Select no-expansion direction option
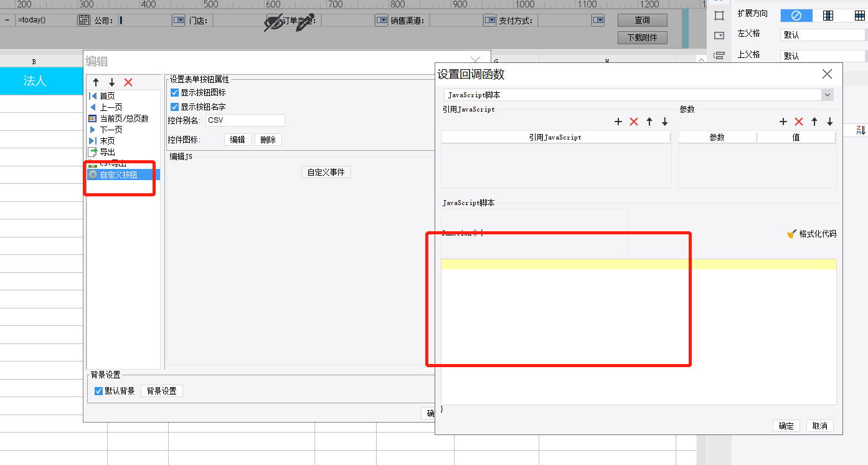 tap(796, 16)
